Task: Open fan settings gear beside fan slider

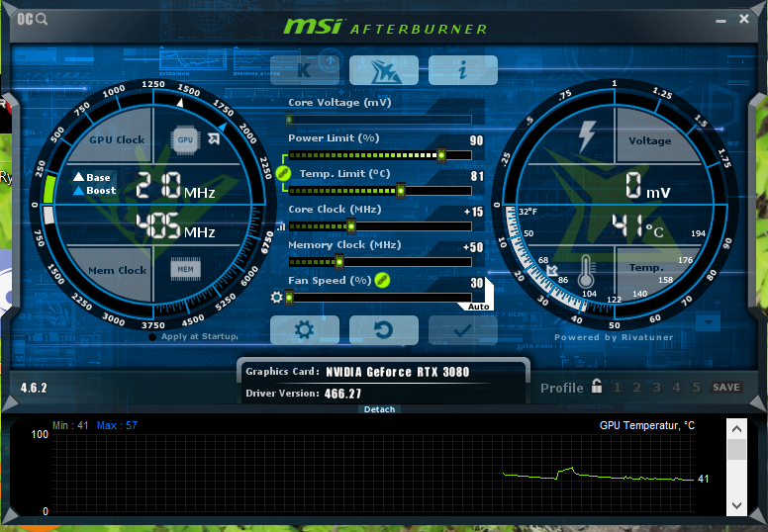Action: coord(276,297)
